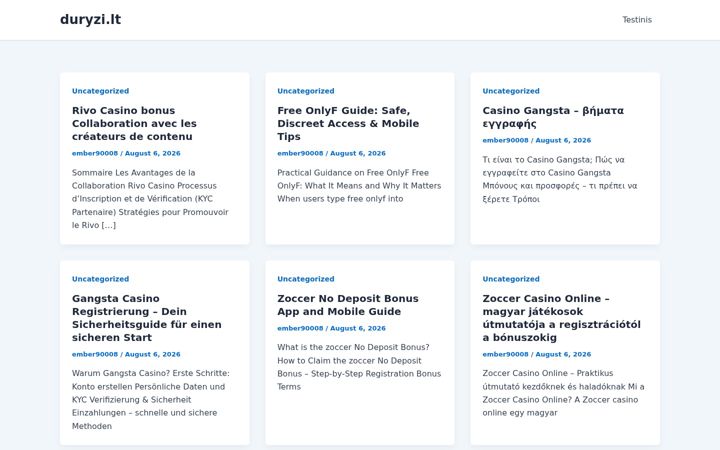Select Uncategorized category above the Rivo Casino post
The width and height of the screenshot is (720, 450).
101,91
